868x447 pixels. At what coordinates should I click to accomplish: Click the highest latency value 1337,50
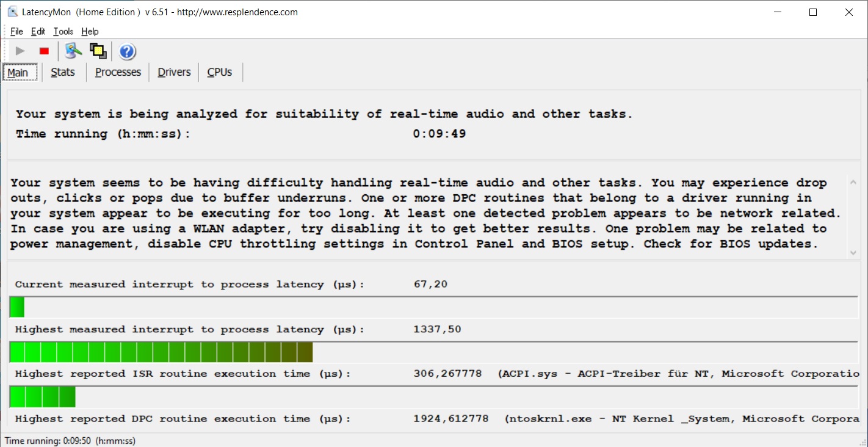[x=437, y=330]
